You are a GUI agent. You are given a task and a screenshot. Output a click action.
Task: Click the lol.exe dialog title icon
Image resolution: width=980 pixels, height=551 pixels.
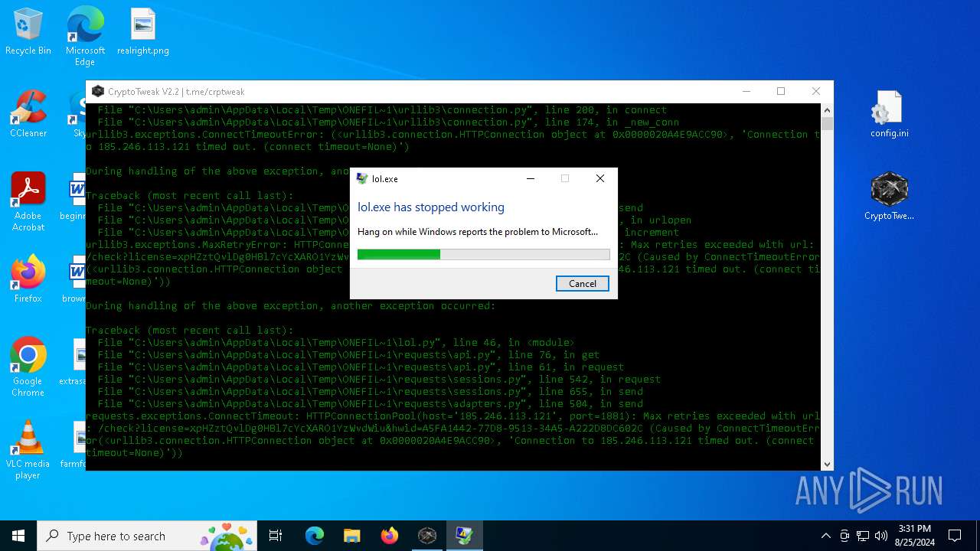point(362,178)
